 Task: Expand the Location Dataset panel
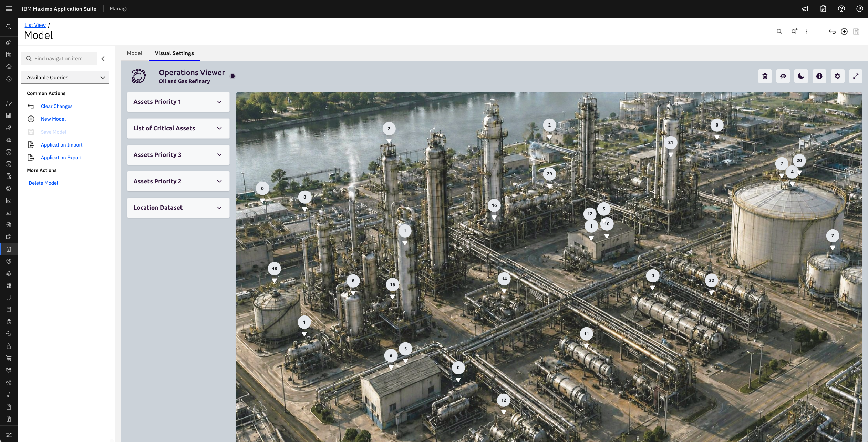tap(178, 208)
